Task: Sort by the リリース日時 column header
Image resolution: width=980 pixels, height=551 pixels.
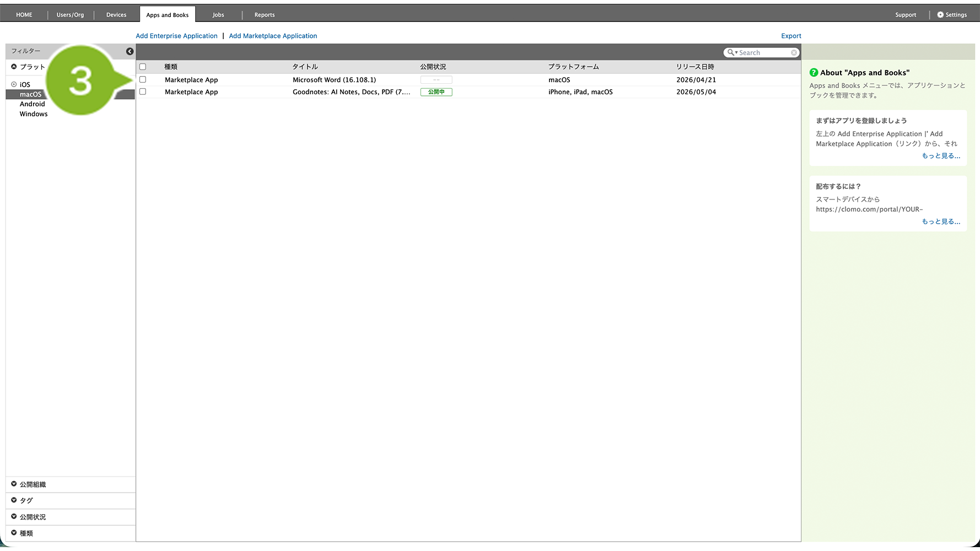Action: pos(695,67)
